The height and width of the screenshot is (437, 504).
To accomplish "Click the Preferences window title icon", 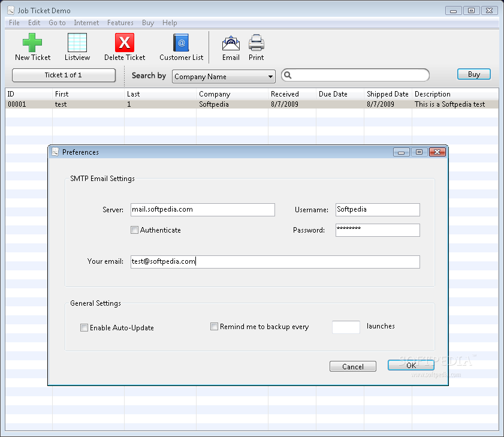I will [x=55, y=152].
